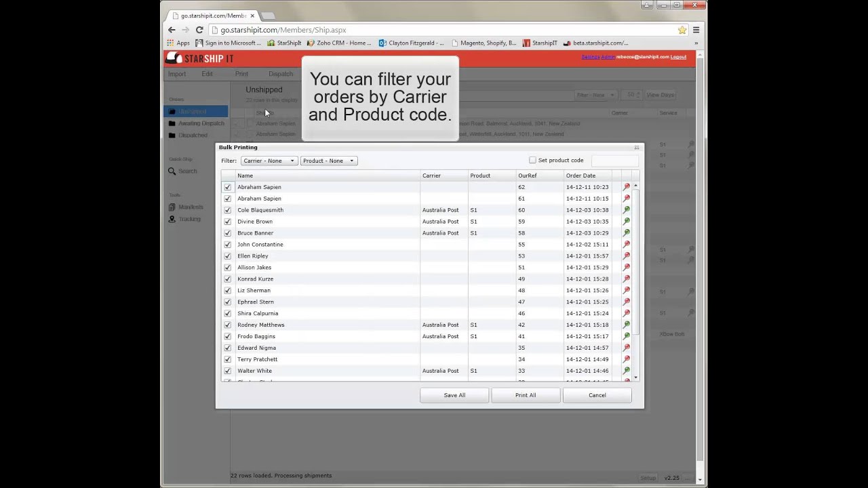Uncheck the checkbox for OurRef 62 row
The image size is (868, 488).
coord(228,187)
